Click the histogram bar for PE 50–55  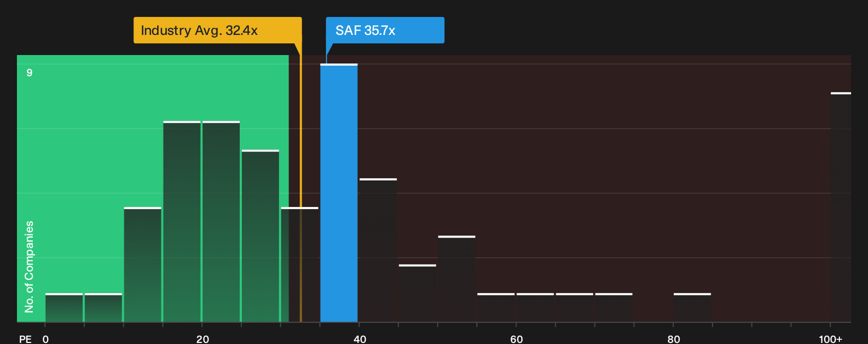click(457, 278)
